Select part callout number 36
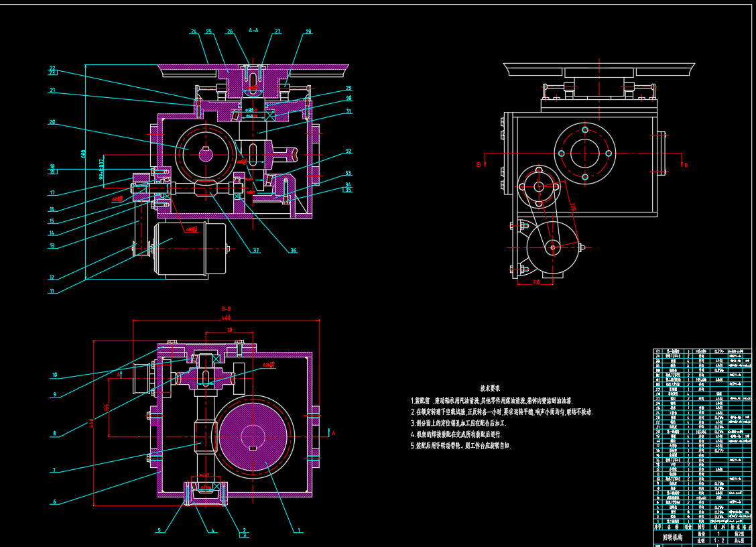Image resolution: width=756 pixels, height=547 pixels. [293, 251]
